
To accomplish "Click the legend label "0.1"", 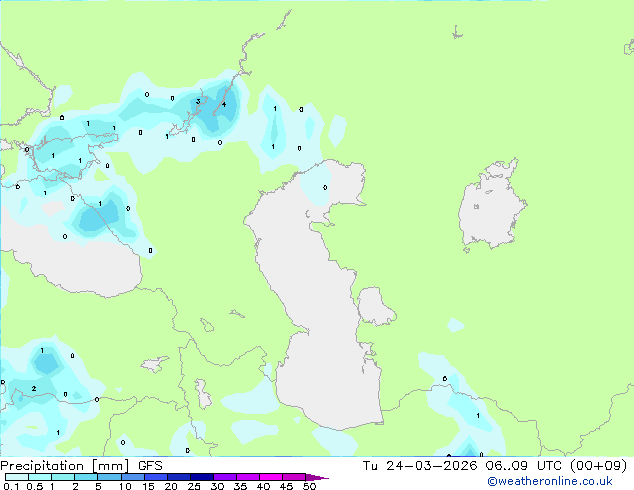I will (x=11, y=486).
